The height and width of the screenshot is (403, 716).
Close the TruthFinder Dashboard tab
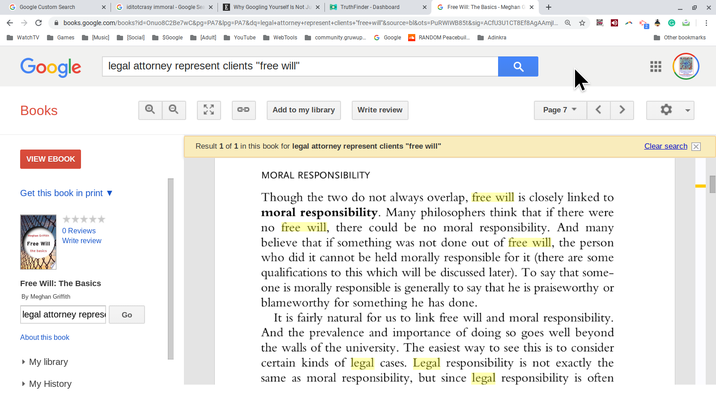click(x=425, y=7)
